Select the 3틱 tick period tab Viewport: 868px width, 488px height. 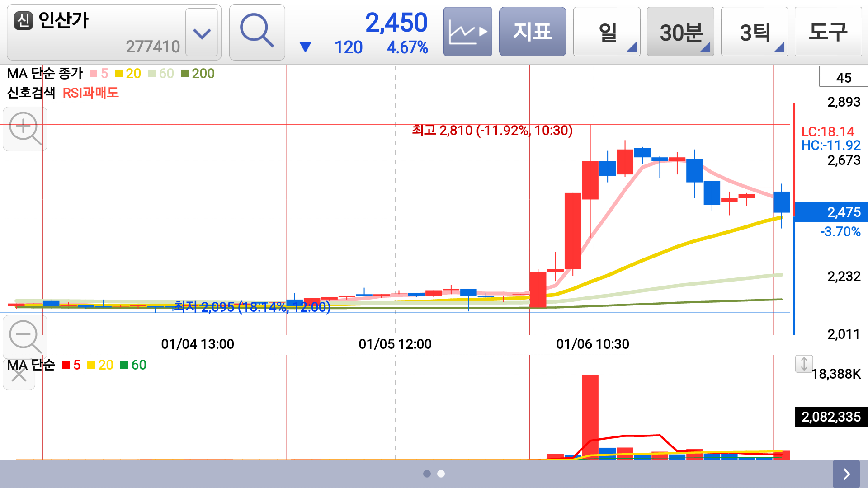pyautogui.click(x=755, y=32)
